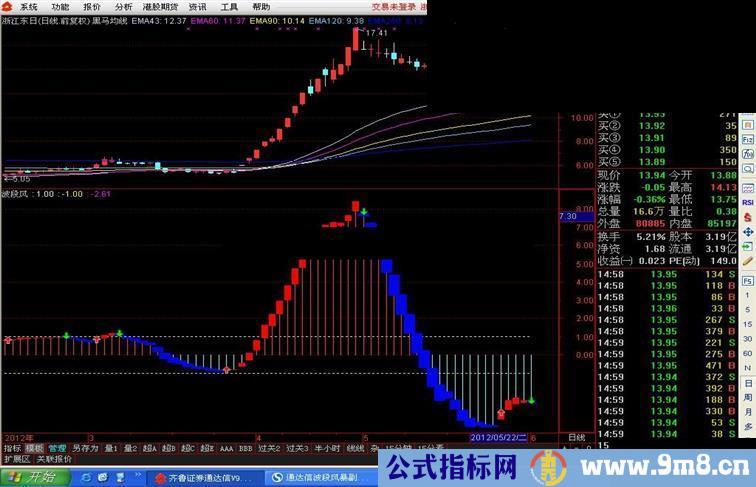Select the 多 multi-period option in sidebar
This screenshot has width=756, height=487.
pyautogui.click(x=748, y=427)
